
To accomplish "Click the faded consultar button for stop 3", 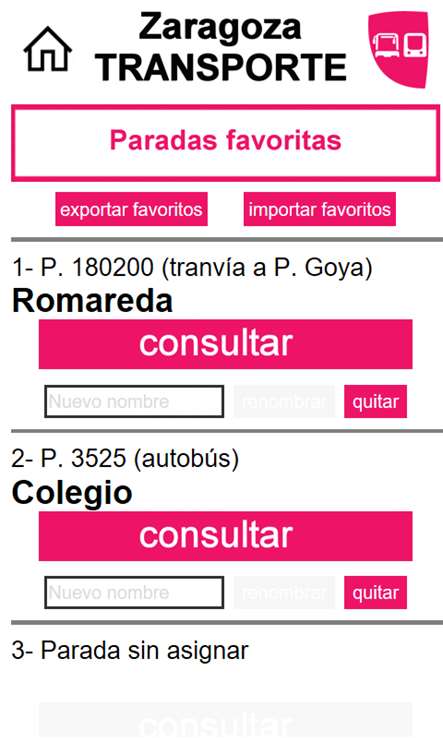I will pyautogui.click(x=226, y=720).
